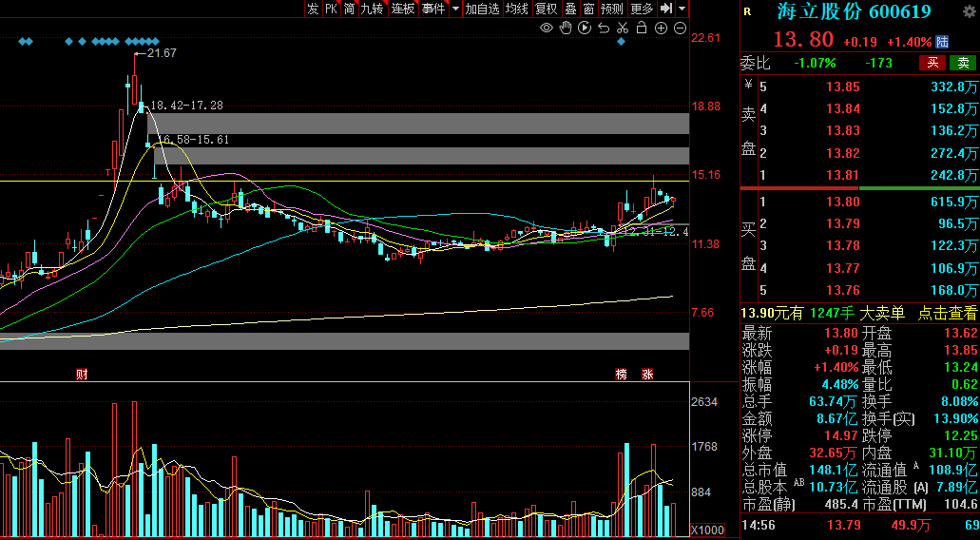The image size is (980, 540).
Task: Click the undo arrow icon
Action: [x=604, y=28]
